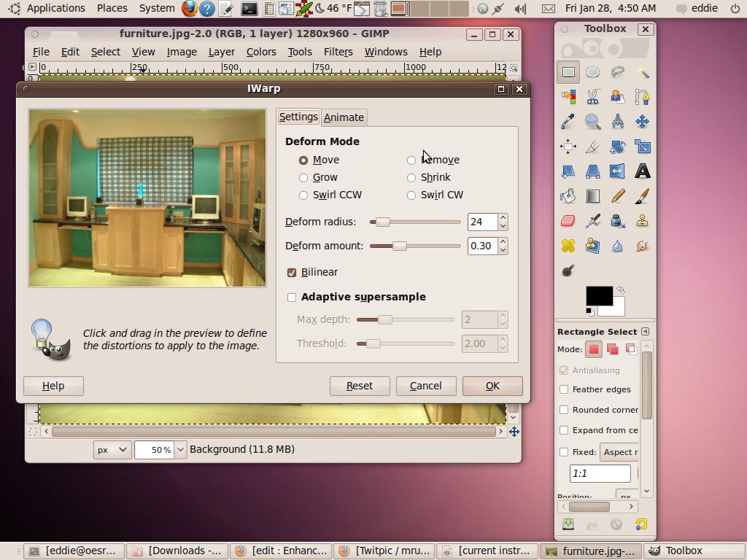Click the IWarp preview image

(147, 198)
